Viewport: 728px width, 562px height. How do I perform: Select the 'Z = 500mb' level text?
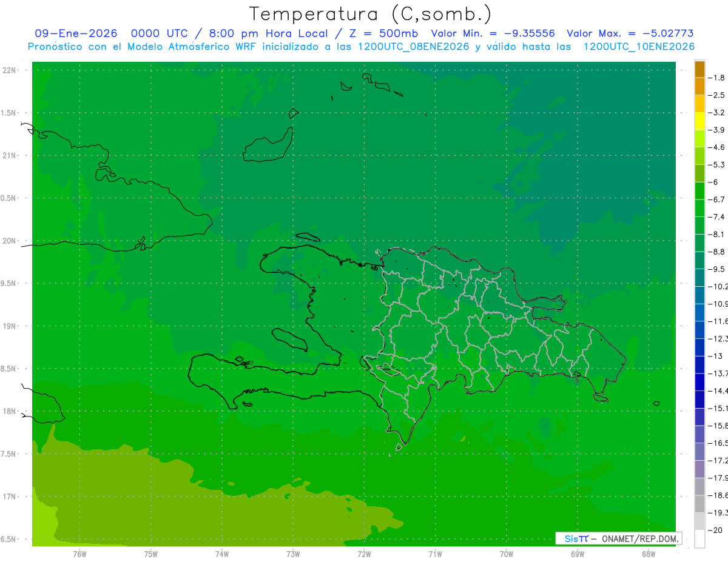pyautogui.click(x=382, y=33)
